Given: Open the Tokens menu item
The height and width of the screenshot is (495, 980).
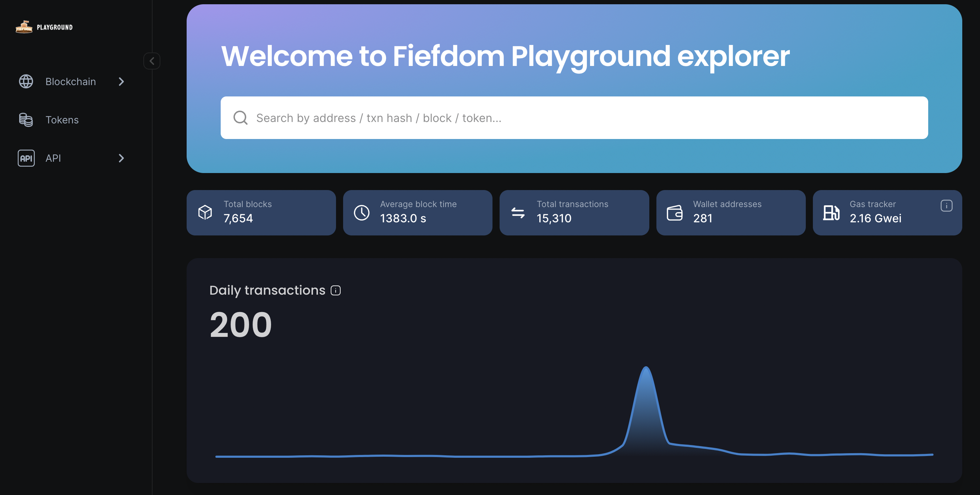Looking at the screenshot, I should (x=62, y=120).
